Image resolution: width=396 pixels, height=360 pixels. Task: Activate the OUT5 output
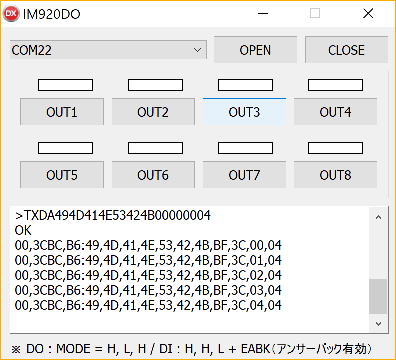tap(62, 175)
